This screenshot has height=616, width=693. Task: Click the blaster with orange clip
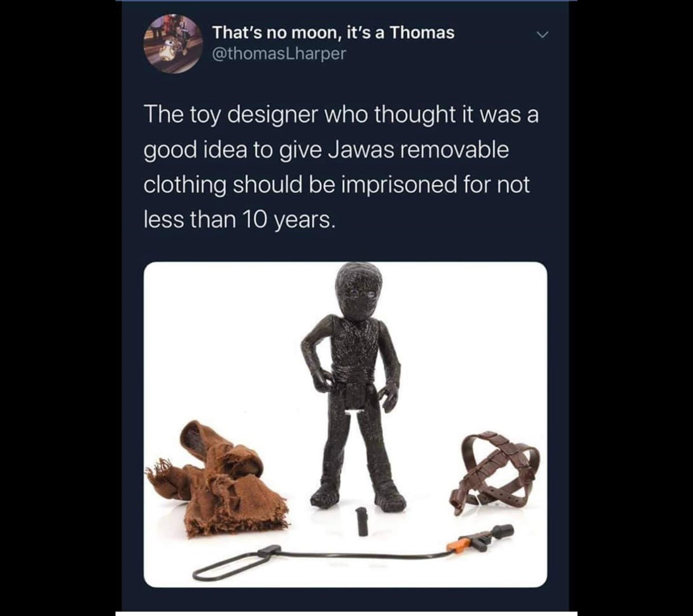[479, 537]
